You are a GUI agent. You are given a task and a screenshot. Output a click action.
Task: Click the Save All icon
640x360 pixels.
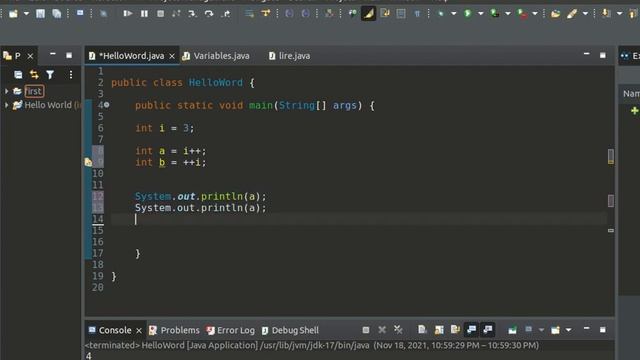[56, 14]
